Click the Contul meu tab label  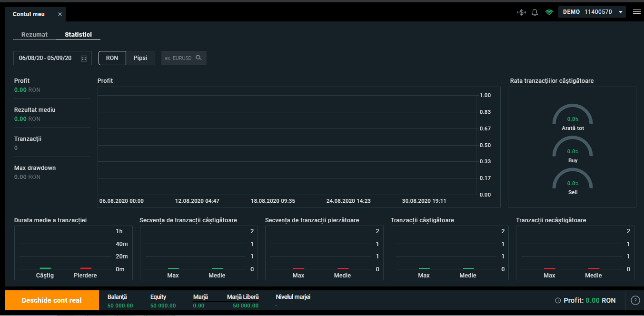(29, 14)
